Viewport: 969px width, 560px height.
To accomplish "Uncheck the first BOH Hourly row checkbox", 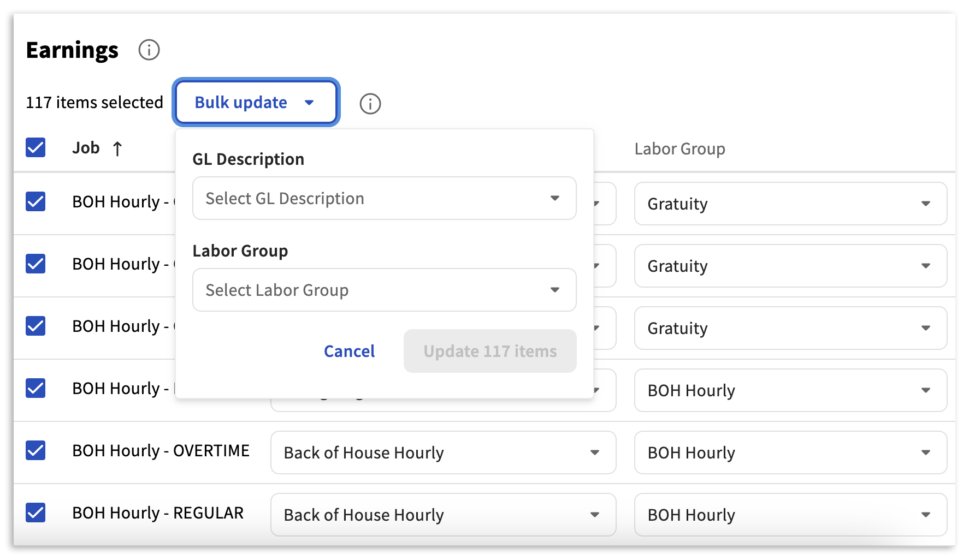I will coord(36,202).
